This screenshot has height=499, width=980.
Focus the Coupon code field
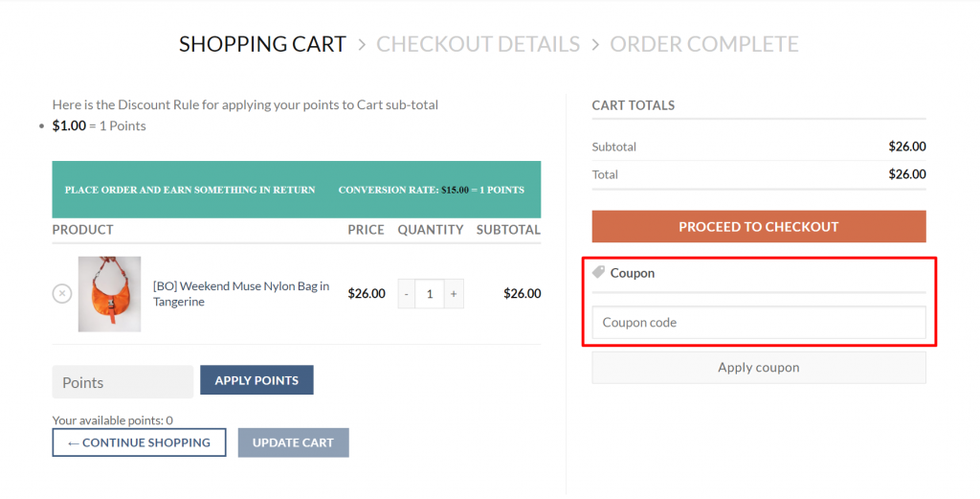pyautogui.click(x=759, y=323)
